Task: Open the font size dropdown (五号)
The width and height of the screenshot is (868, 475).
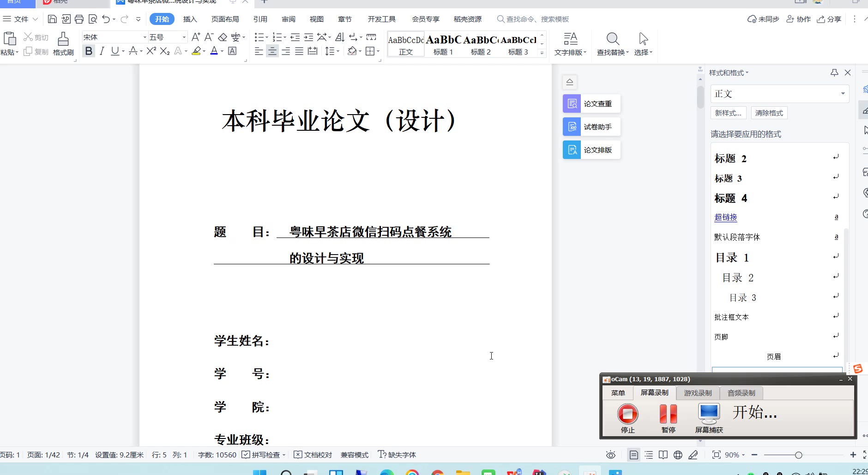Action: pyautogui.click(x=184, y=37)
